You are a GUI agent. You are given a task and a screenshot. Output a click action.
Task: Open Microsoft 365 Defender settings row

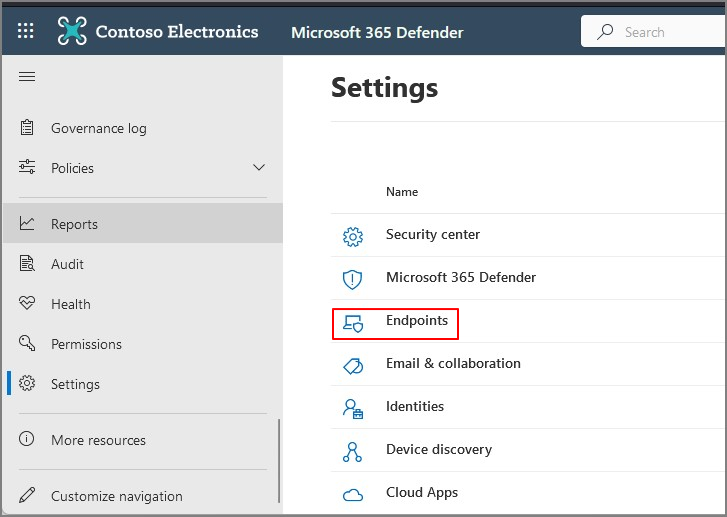(x=528, y=278)
